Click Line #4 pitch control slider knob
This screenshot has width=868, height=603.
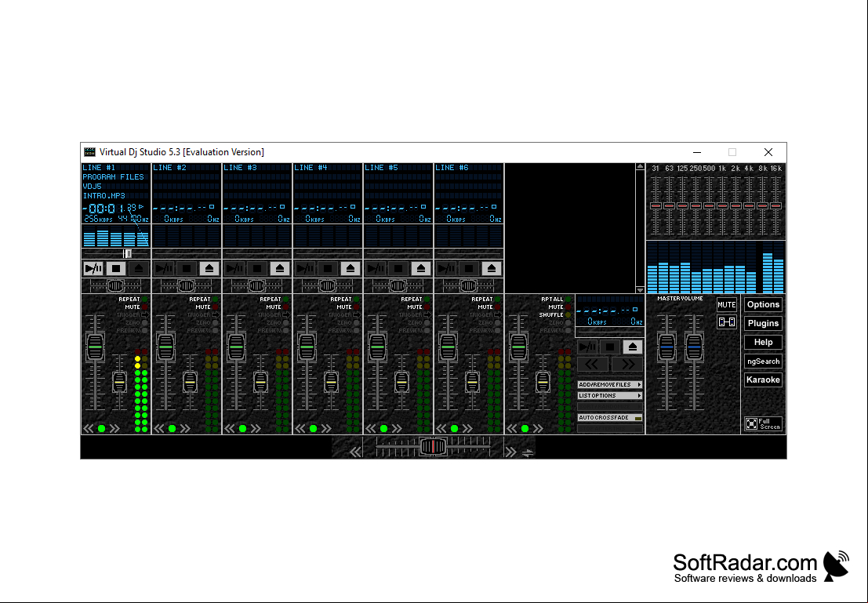[x=327, y=286]
